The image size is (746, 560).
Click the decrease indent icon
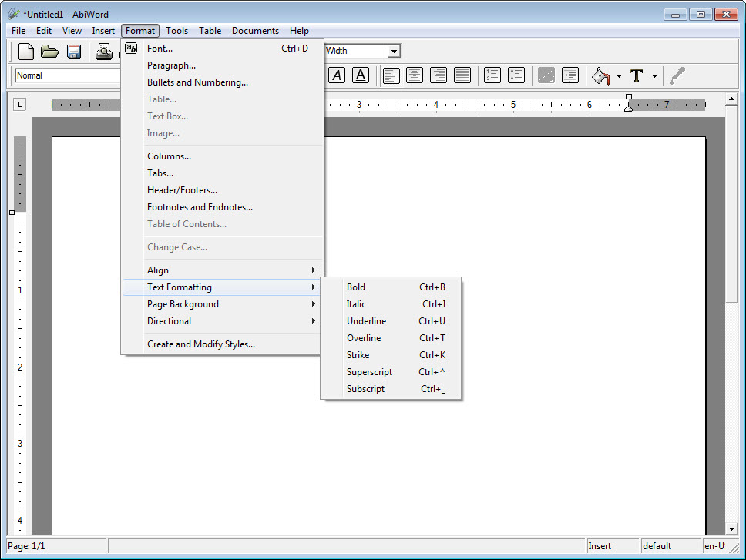click(x=546, y=75)
